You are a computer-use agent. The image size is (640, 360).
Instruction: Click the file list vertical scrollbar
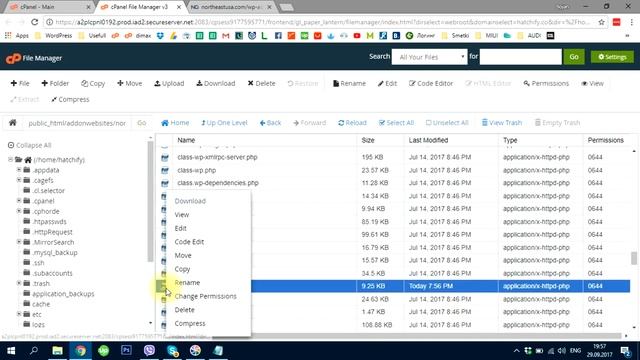click(x=633, y=258)
